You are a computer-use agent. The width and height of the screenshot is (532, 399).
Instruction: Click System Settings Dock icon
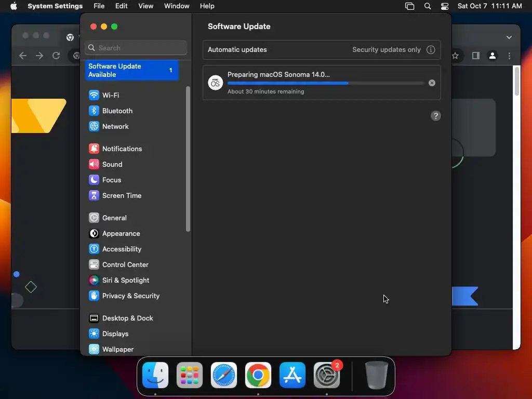tap(327, 375)
